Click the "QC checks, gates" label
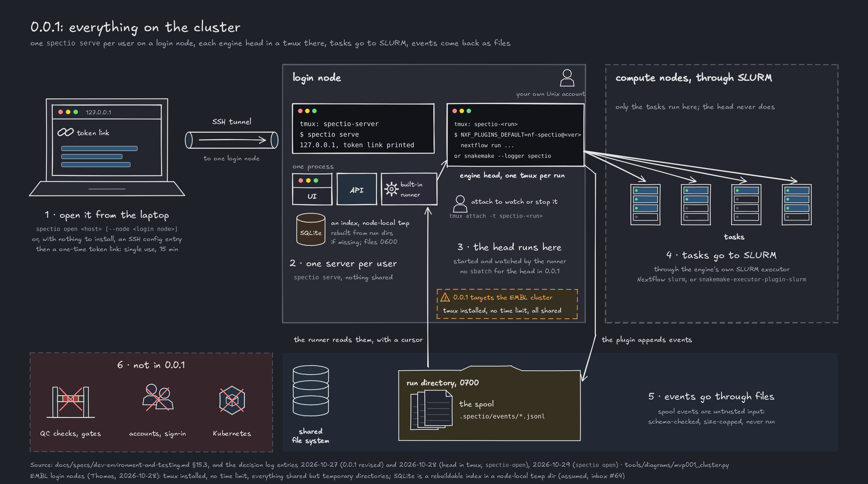 click(x=70, y=434)
